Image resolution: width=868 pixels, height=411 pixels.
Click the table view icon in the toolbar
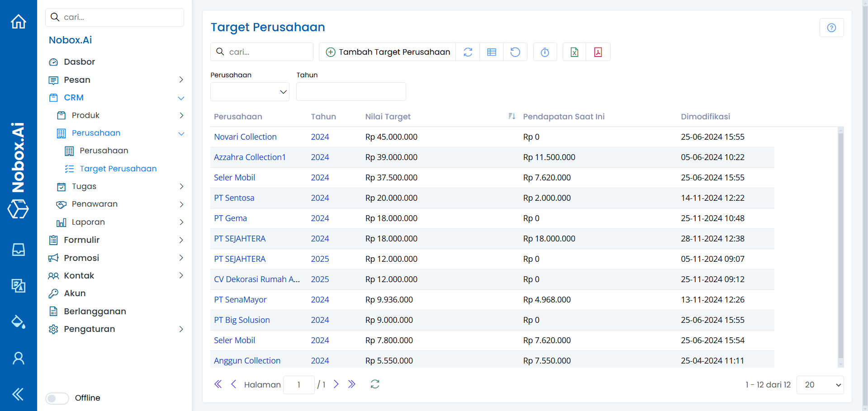pyautogui.click(x=492, y=52)
